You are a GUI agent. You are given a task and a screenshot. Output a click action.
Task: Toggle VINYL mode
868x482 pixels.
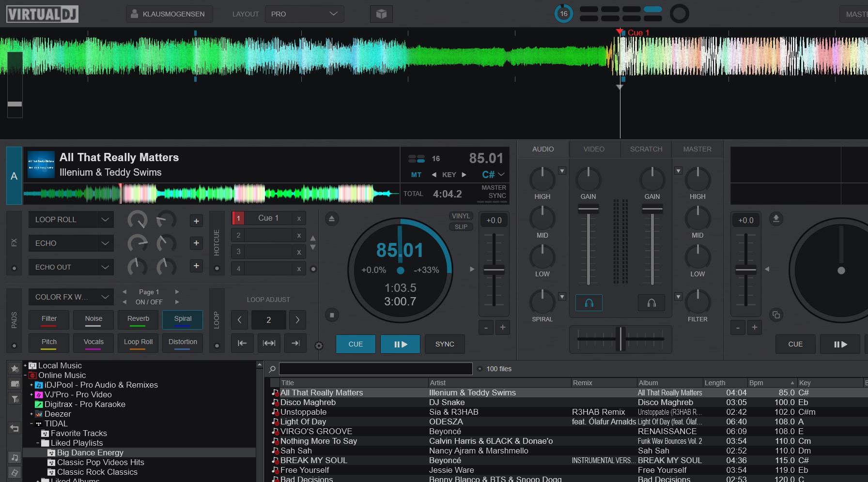pos(461,216)
